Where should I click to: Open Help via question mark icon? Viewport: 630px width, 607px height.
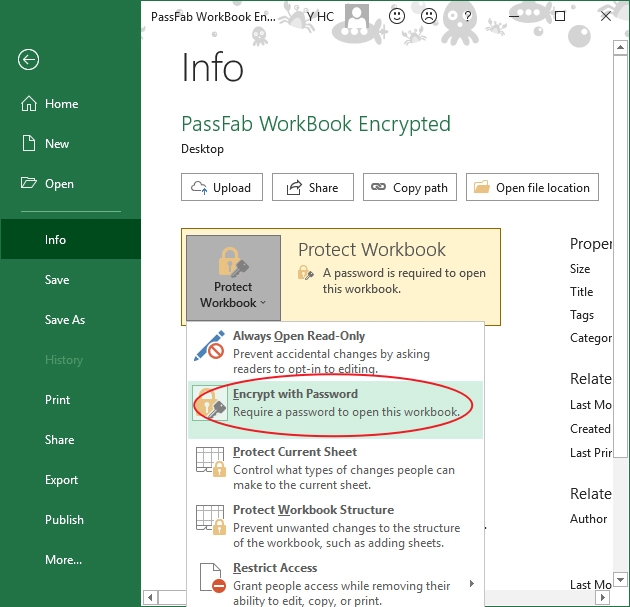[467, 16]
